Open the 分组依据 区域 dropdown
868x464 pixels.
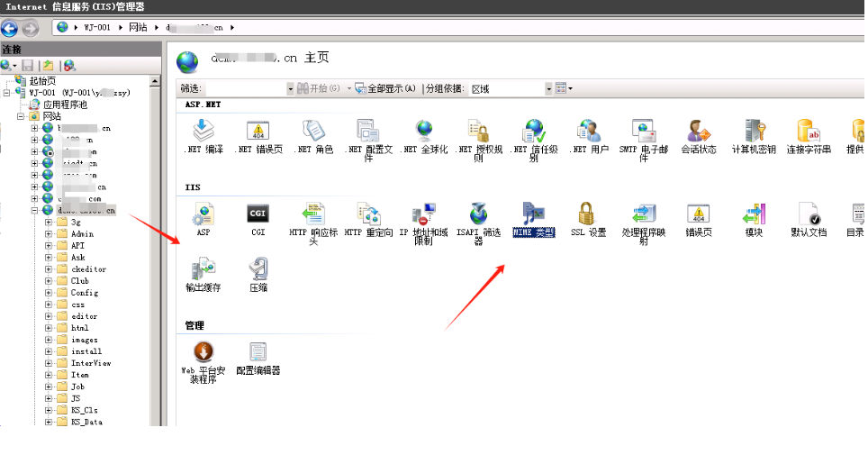coord(548,88)
